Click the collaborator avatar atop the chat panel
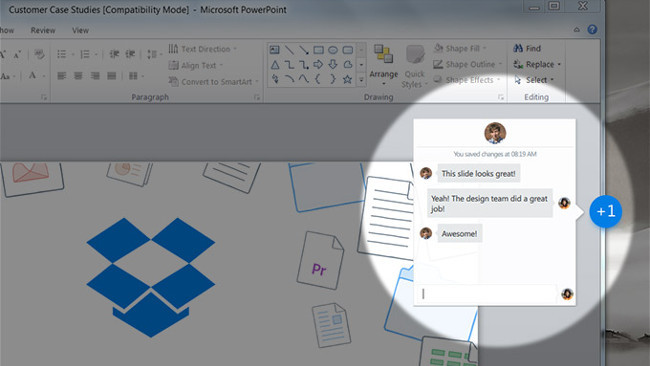 coord(495,133)
